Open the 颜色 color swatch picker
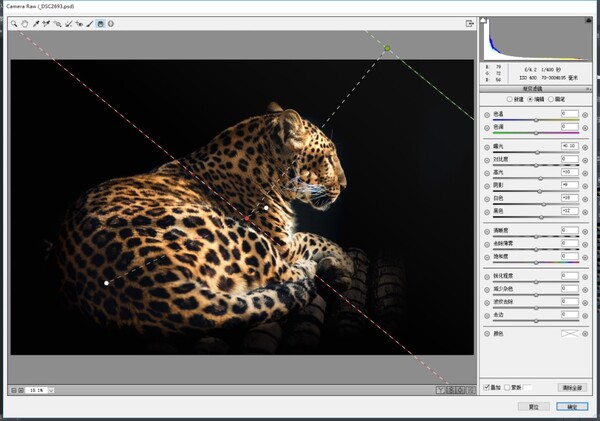 (570, 333)
